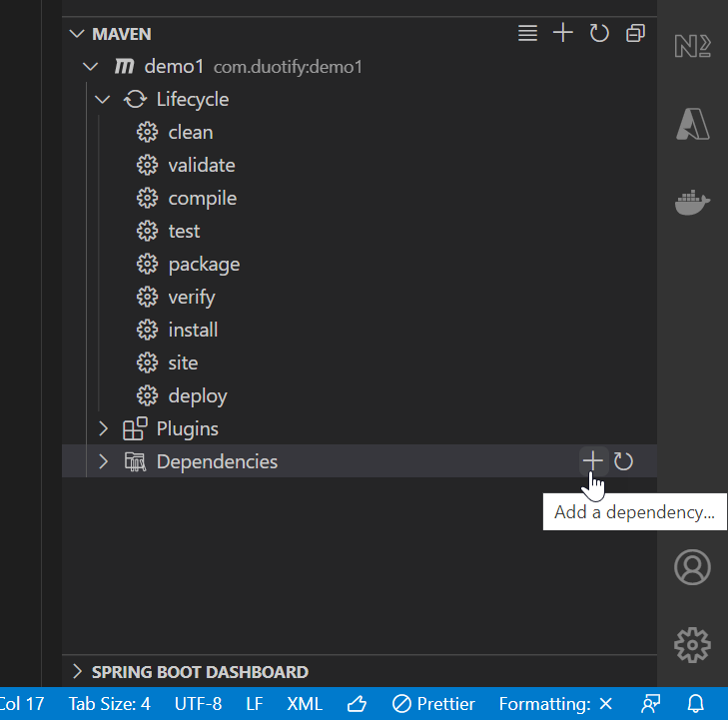Create a new Maven project with plus icon in header
The height and width of the screenshot is (720, 728).
click(563, 33)
